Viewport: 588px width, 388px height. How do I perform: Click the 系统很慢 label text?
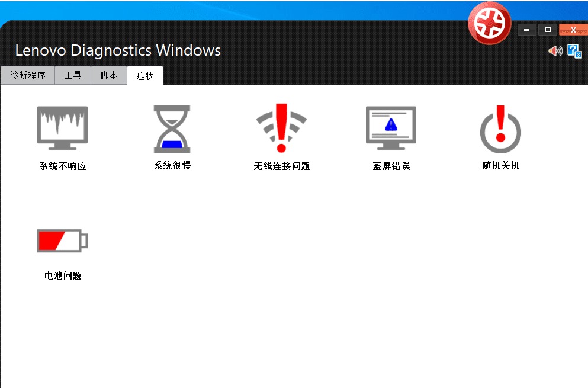click(x=172, y=165)
